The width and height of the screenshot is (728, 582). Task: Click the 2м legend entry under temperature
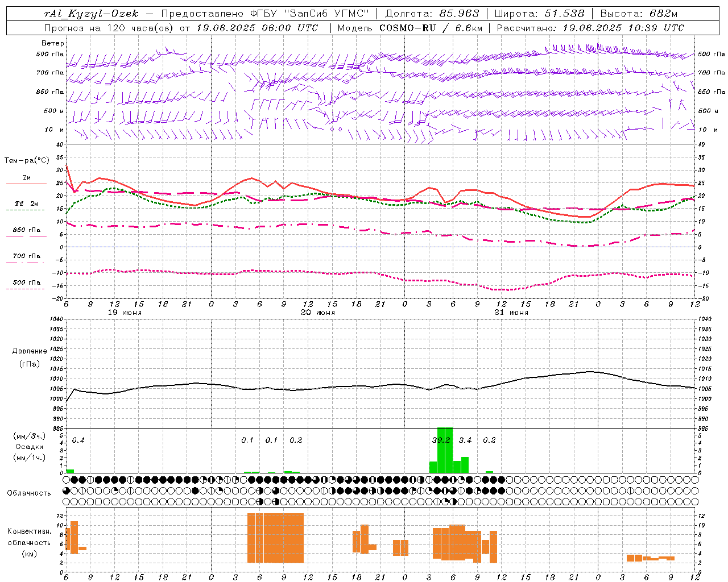pyautogui.click(x=27, y=177)
